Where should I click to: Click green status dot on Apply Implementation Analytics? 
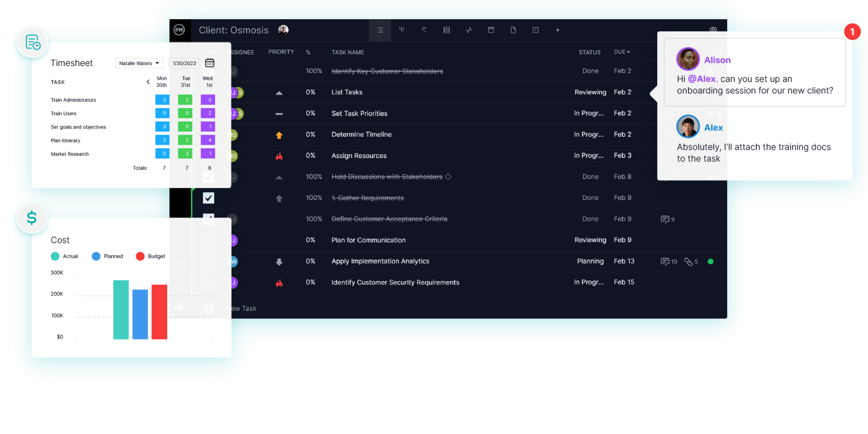coord(710,261)
